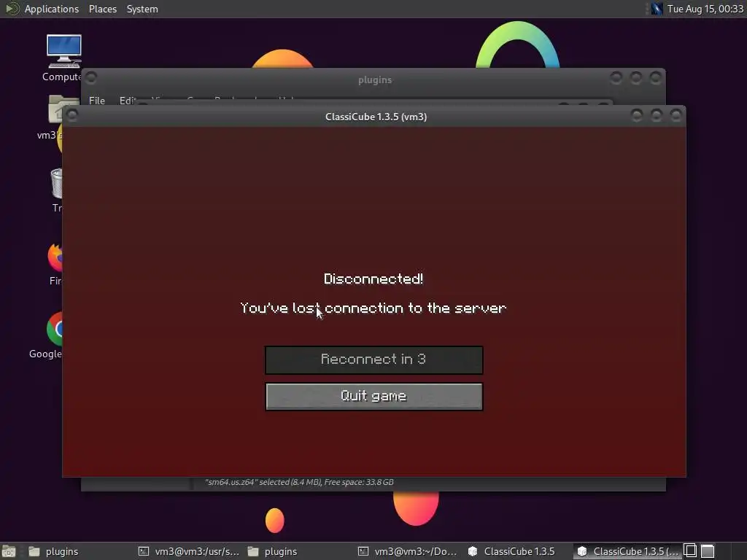Switch to vm3@vm3:~/Do... terminal taskbar entry

coord(408,551)
